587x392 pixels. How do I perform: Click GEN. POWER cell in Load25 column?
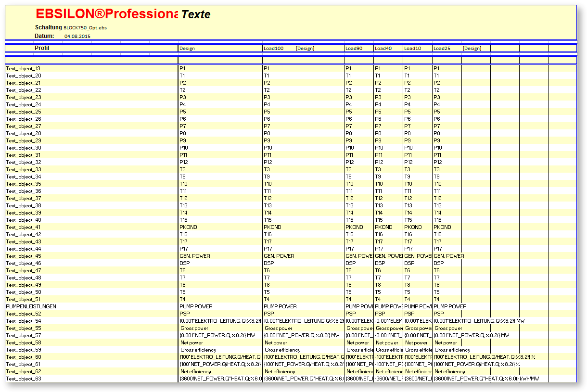pos(449,256)
